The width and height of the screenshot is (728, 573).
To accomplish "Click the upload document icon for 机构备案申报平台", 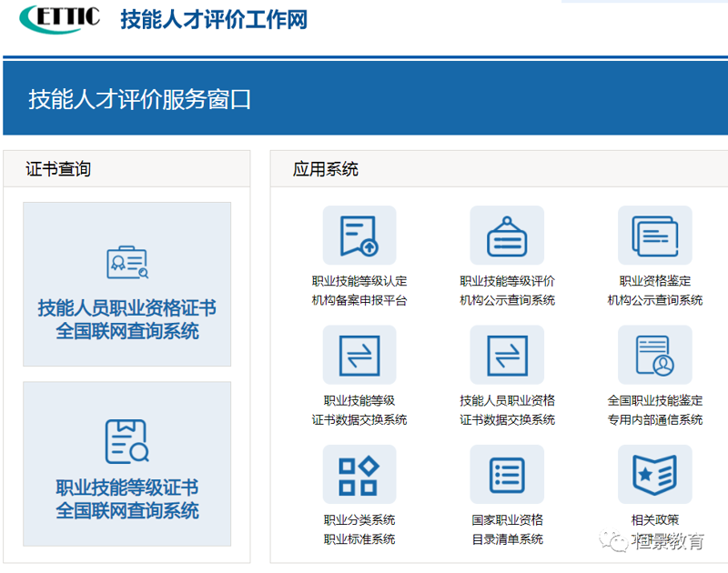I will [x=359, y=236].
